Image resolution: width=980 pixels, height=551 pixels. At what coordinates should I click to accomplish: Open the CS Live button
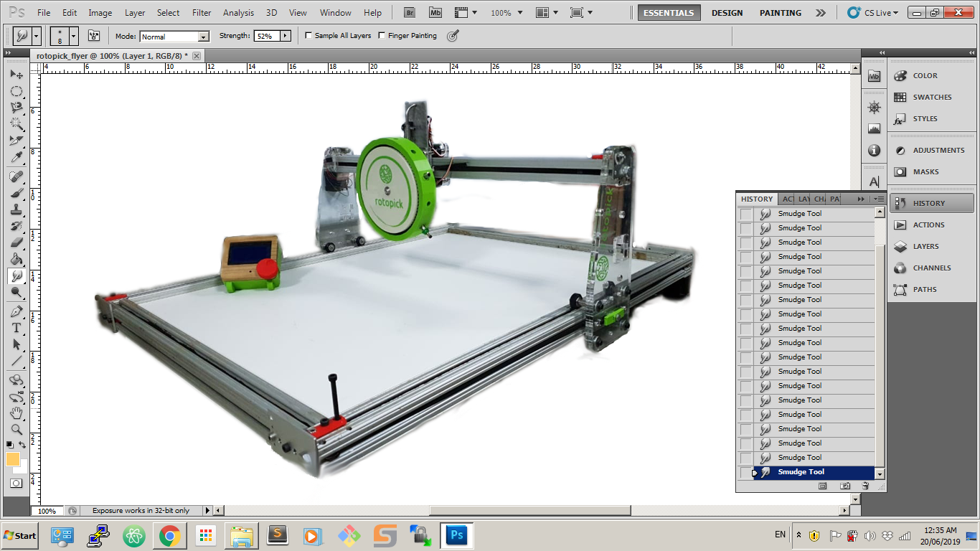tap(872, 13)
